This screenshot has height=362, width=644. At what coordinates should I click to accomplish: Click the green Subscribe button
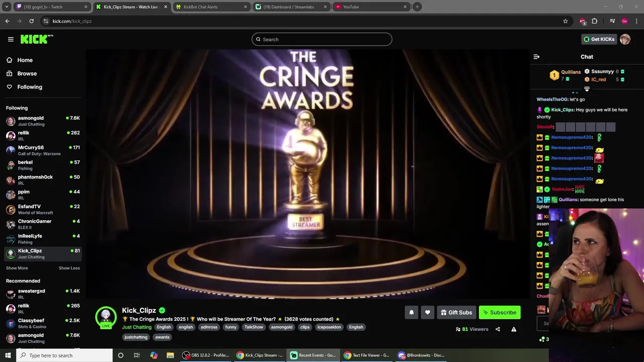click(500, 312)
